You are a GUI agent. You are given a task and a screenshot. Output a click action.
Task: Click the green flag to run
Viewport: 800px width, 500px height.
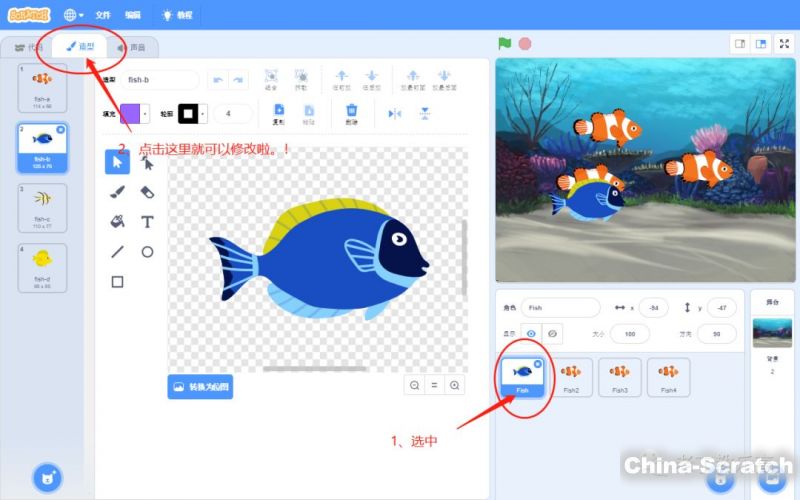click(505, 44)
